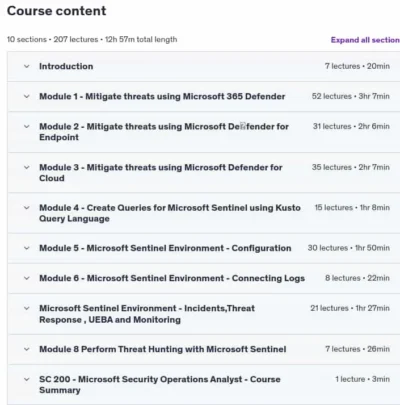Click Expand all sections link
Screen dimensions: 400x405
365,40
